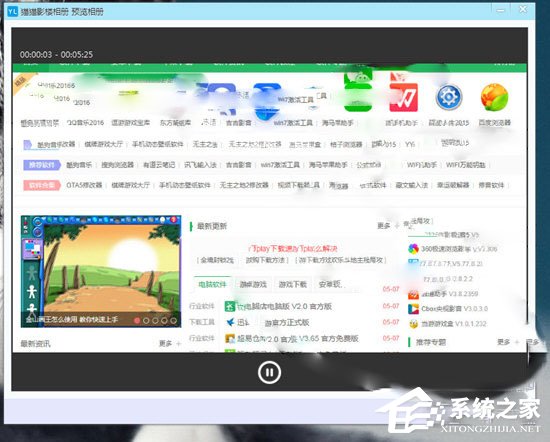Click the blue Thunder bird icon in list
550x442 pixels.
coord(230,322)
